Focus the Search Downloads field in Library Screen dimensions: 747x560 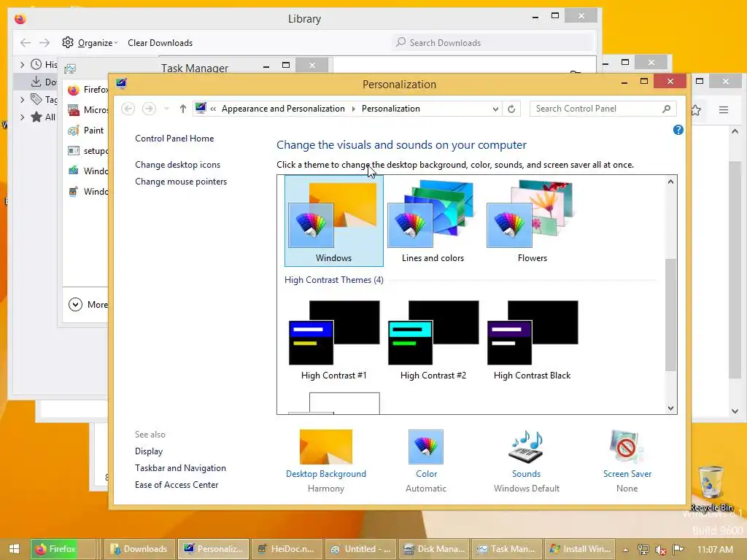[494, 43]
